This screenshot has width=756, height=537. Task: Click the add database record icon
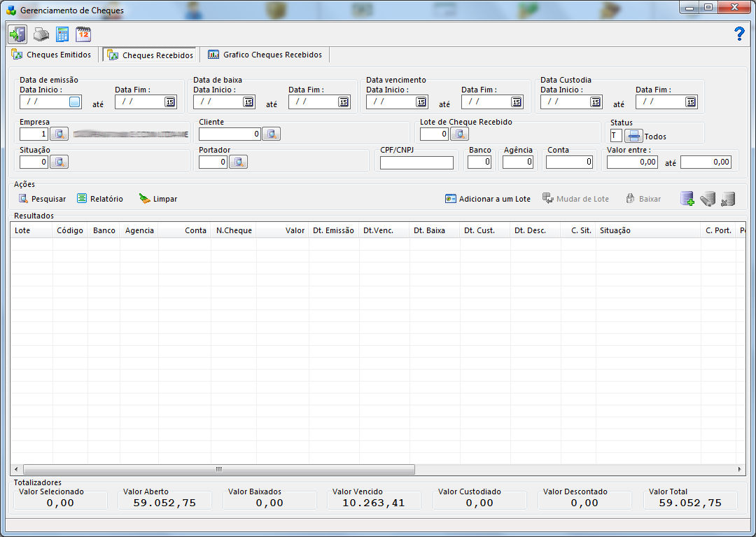(x=687, y=199)
